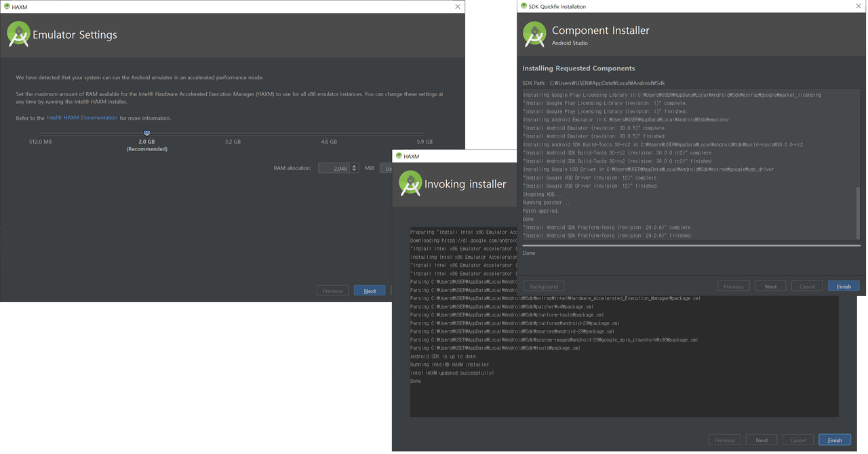Click the Parsing platform-tools package.xml log line
Viewport: 868px width, 454px height.
coord(507,315)
